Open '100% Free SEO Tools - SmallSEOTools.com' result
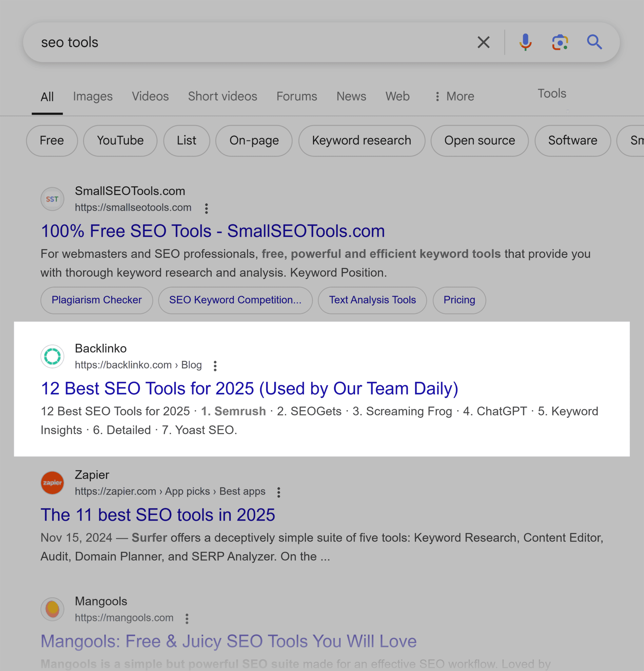 (213, 231)
